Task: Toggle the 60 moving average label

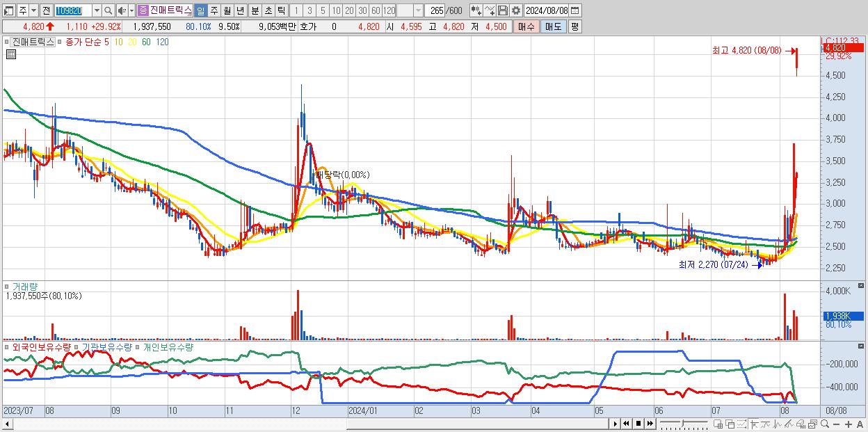Action: click(x=146, y=42)
